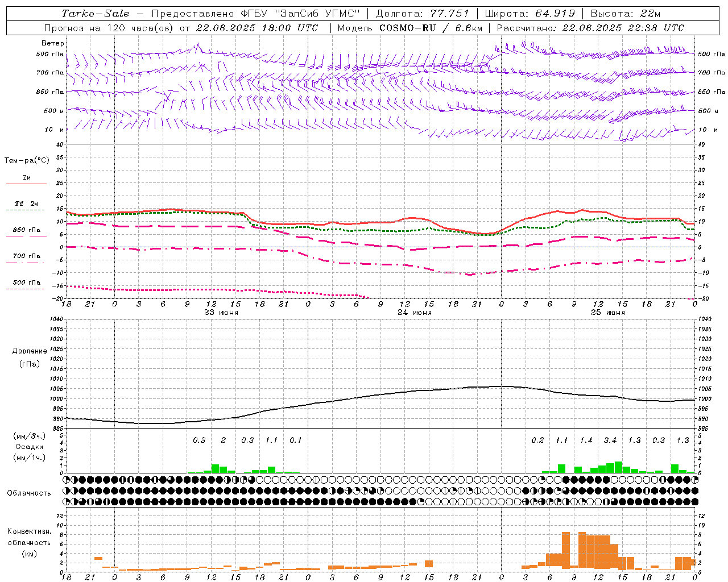Screen dimensions: 728x582
Task: Click the green dashed line under "Td 2м"
Action: point(26,210)
